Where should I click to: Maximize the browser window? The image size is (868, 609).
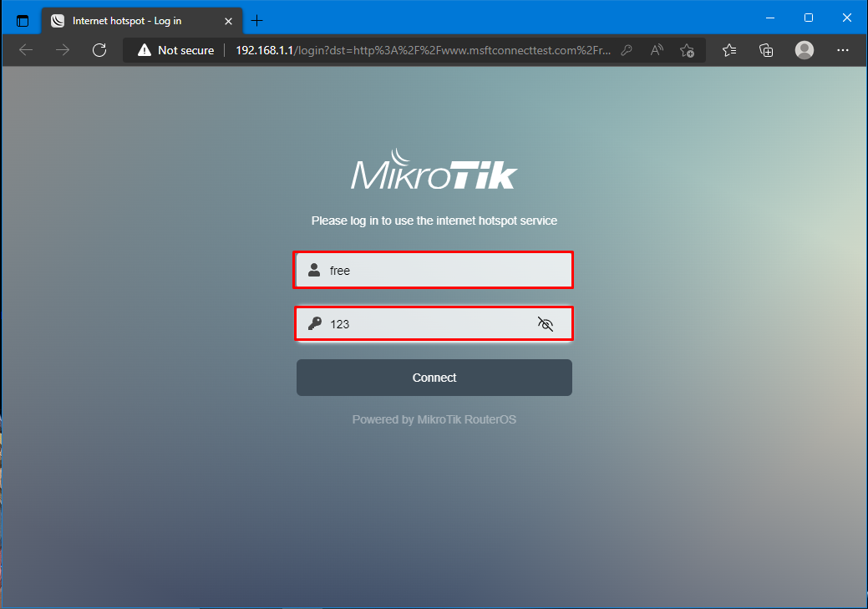(x=808, y=18)
